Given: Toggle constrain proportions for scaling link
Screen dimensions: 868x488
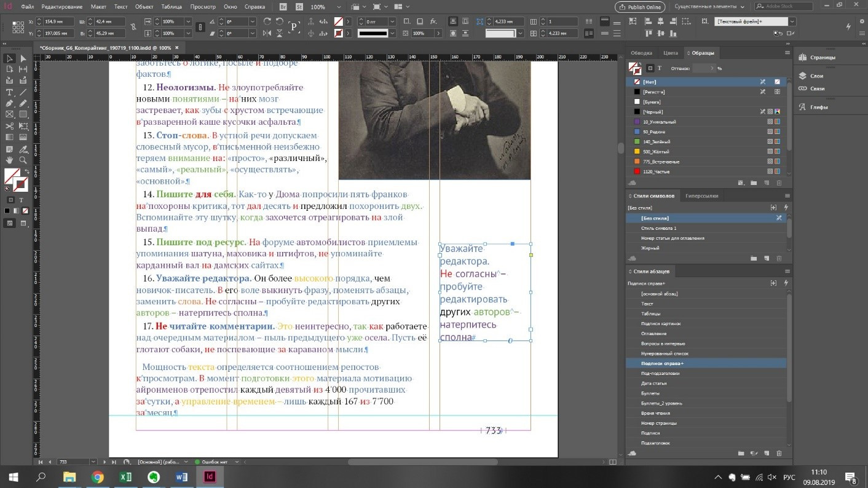Looking at the screenshot, I should [x=200, y=27].
